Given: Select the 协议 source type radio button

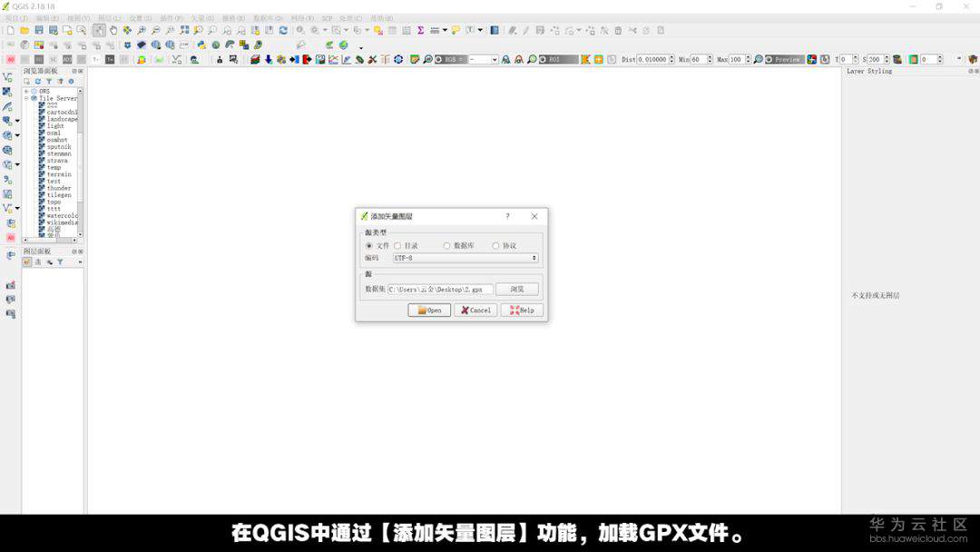Looking at the screenshot, I should [x=495, y=246].
